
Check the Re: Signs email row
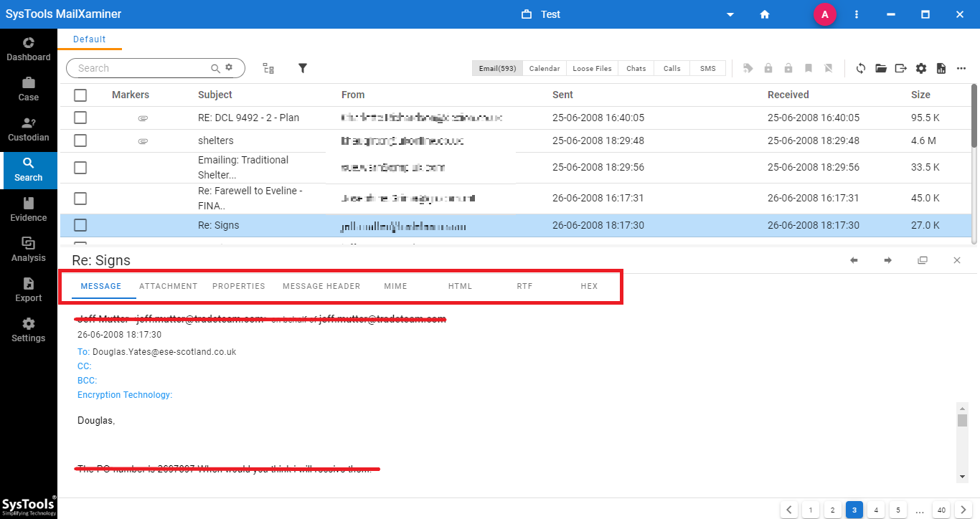pos(80,225)
